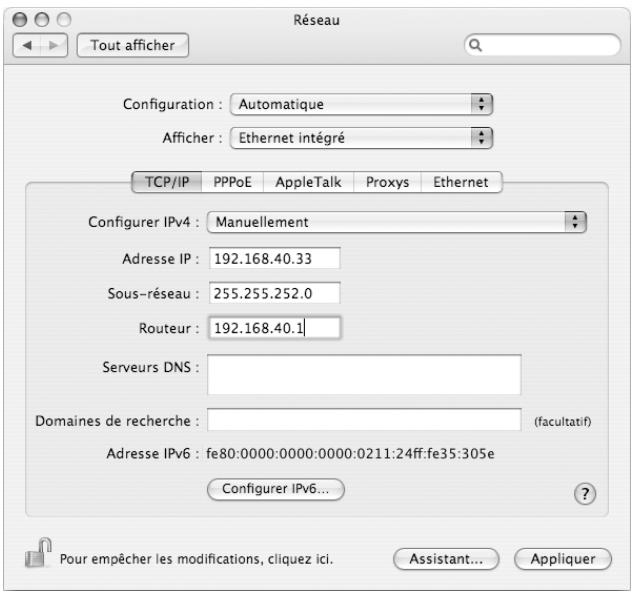The image size is (634, 593).
Task: Click the magnifying glass search icon
Action: (x=476, y=45)
